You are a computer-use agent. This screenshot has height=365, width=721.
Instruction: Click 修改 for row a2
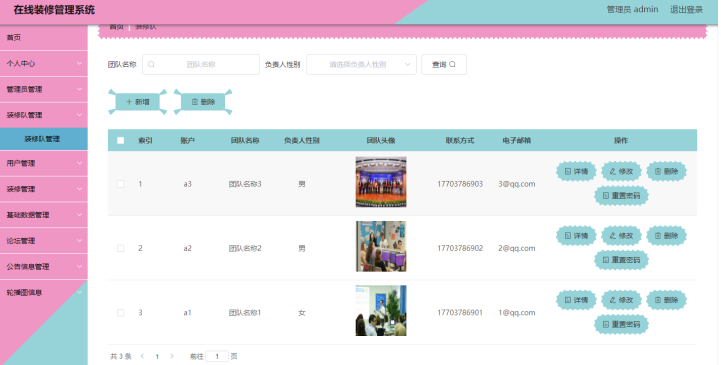click(621, 236)
